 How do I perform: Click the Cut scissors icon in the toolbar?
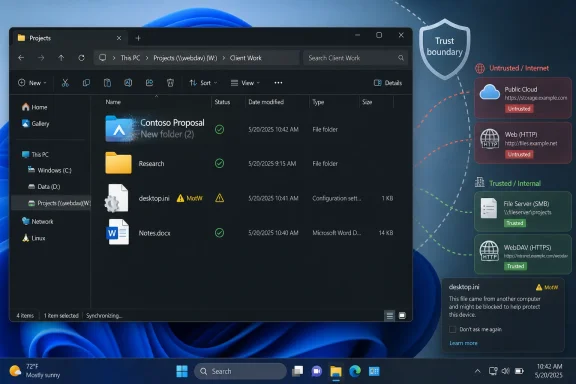(x=65, y=83)
